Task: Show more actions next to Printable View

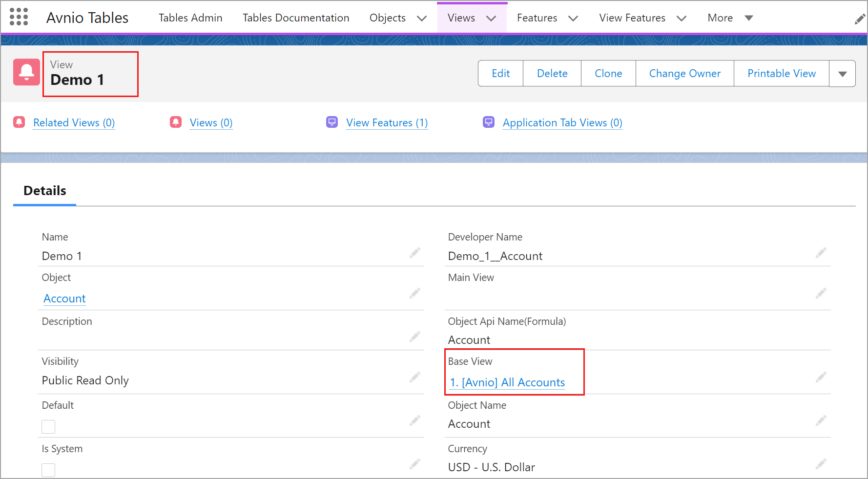Action: click(842, 74)
